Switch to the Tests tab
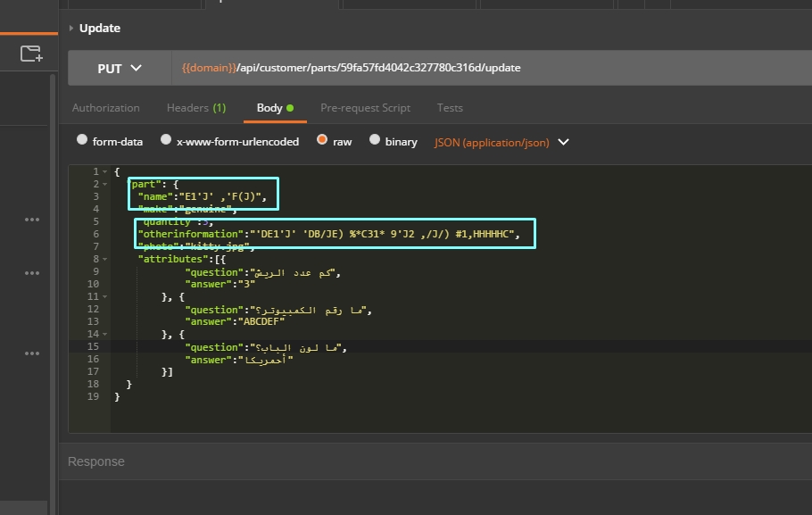 tap(450, 108)
